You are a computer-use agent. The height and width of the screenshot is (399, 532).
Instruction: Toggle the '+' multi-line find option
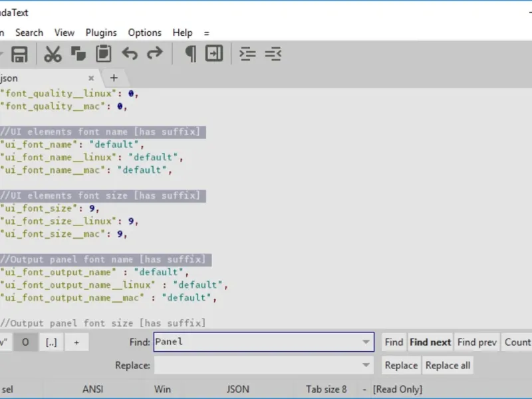coord(76,342)
